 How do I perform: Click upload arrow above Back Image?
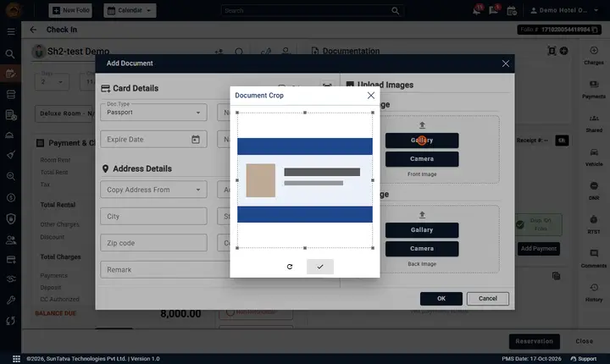point(422,215)
